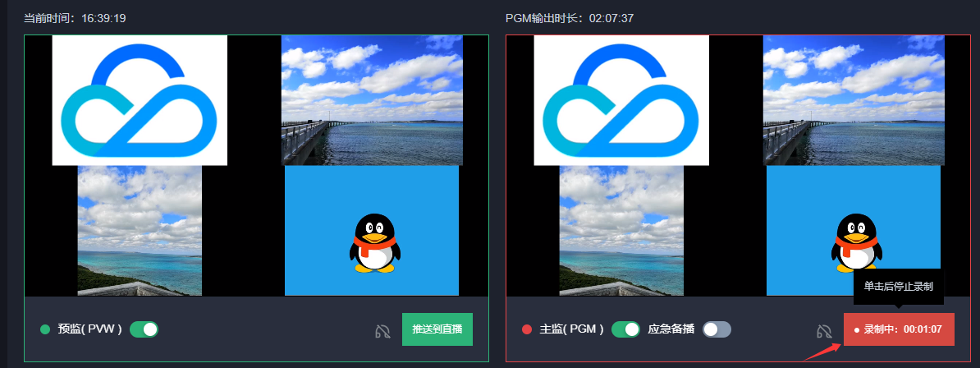This screenshot has width=980, height=368.
Task: Toggle off the 主监(PGM) switch
Action: point(625,329)
